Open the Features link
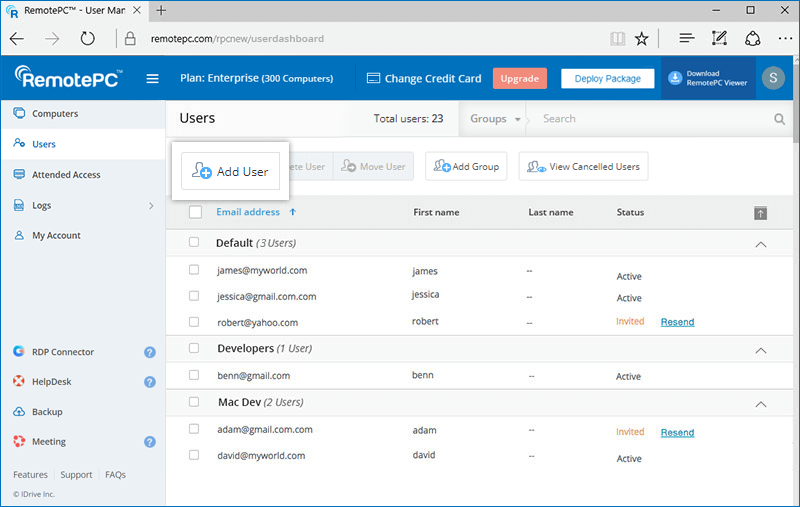This screenshot has width=800, height=507. (x=30, y=474)
